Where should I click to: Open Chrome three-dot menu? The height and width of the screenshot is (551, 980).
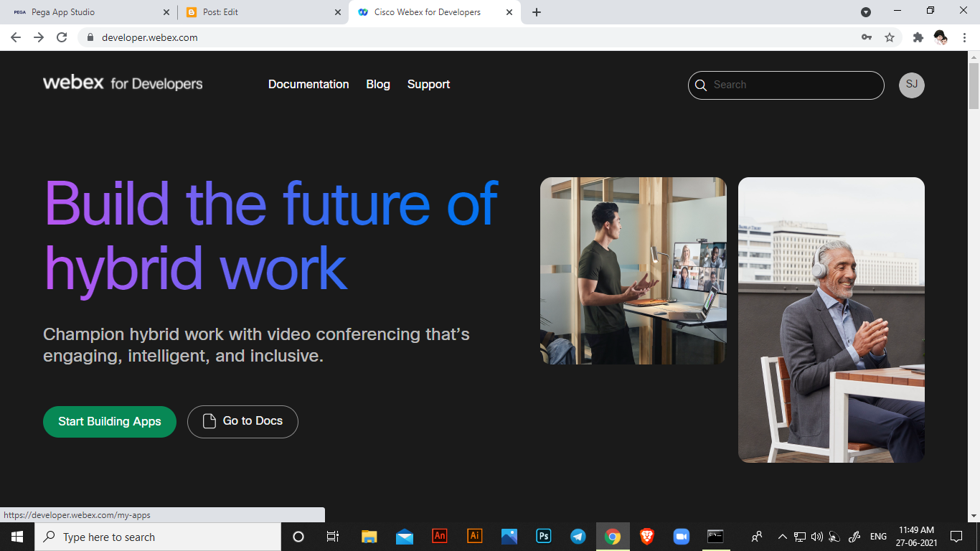coord(963,37)
